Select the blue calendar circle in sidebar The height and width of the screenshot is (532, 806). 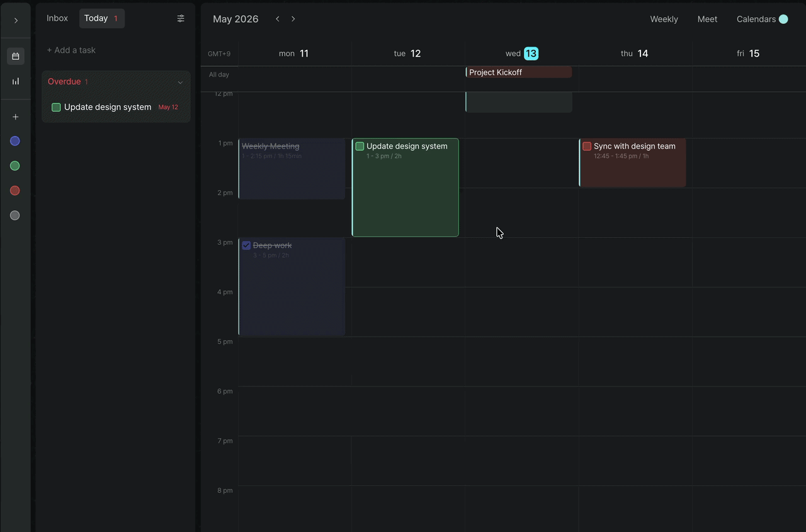(x=15, y=141)
